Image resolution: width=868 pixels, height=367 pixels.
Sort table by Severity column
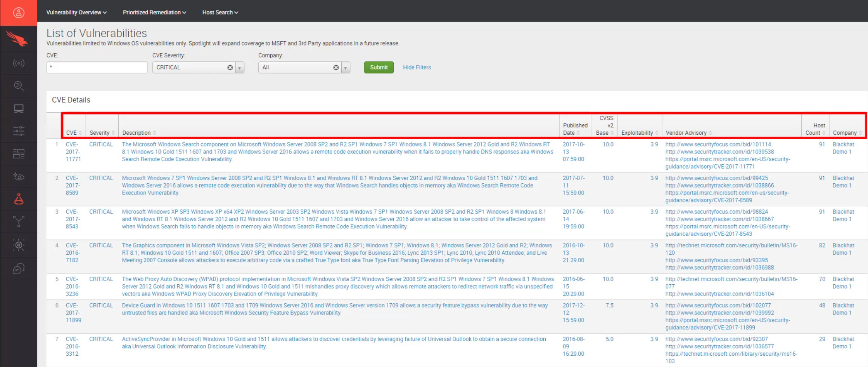102,133
